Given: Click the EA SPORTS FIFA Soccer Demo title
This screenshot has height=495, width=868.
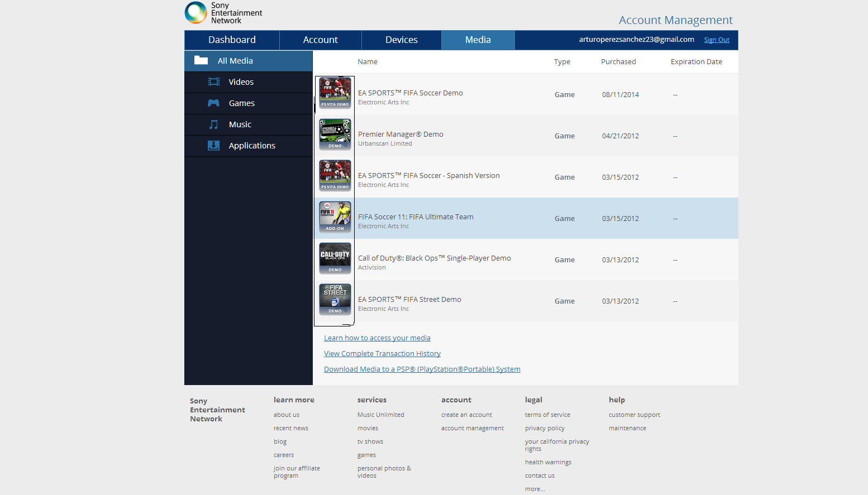Looking at the screenshot, I should pos(411,93).
